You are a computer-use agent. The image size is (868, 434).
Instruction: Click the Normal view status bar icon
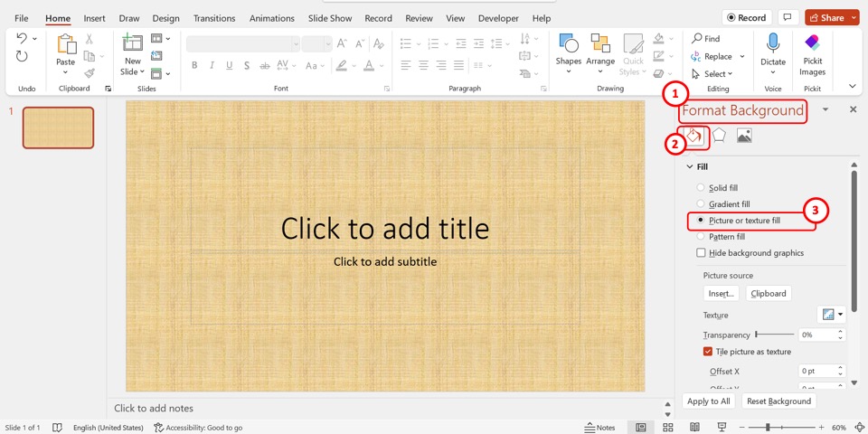(x=641, y=428)
